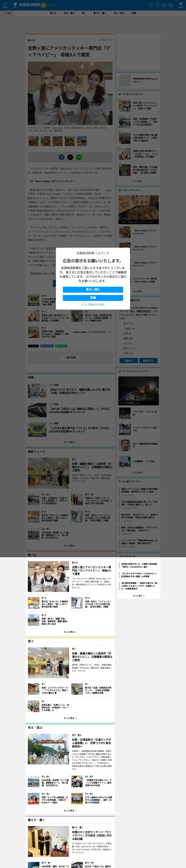Open Dear baby（インスタグラム） external link
Image resolution: width=186 pixels, height=868 pixels.
tap(91, 332)
